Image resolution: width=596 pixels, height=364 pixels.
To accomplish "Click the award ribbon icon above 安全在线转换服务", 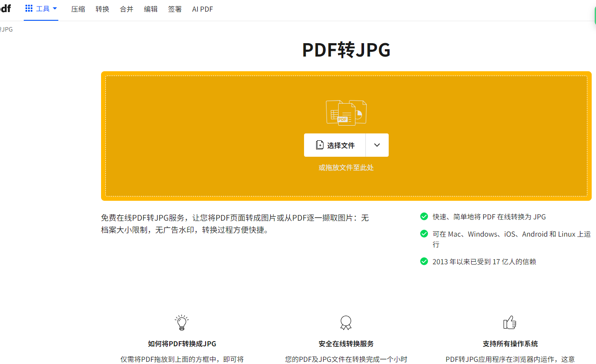I will point(346,323).
